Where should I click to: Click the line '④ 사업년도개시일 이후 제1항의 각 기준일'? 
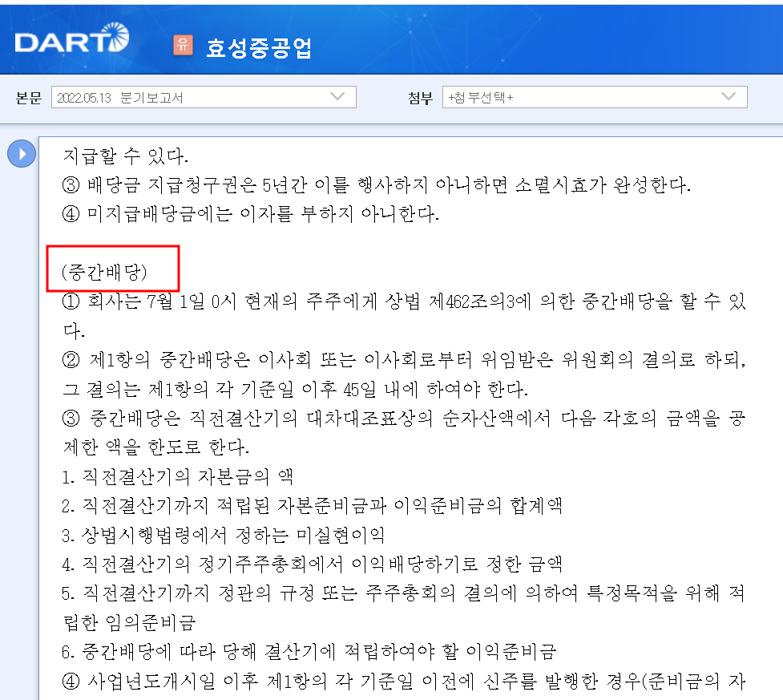click(403, 681)
